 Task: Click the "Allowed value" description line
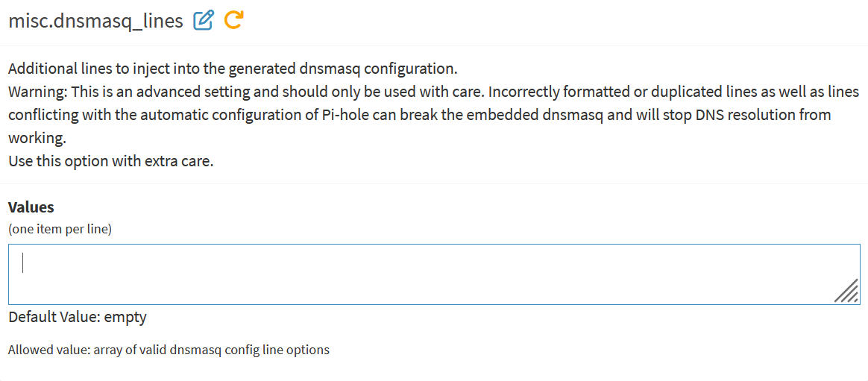pos(169,349)
